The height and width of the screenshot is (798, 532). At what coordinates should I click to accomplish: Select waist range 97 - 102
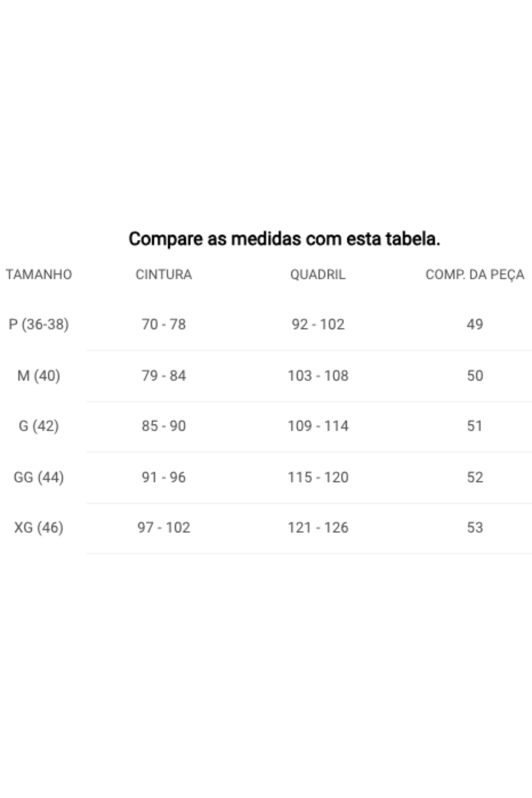(164, 527)
